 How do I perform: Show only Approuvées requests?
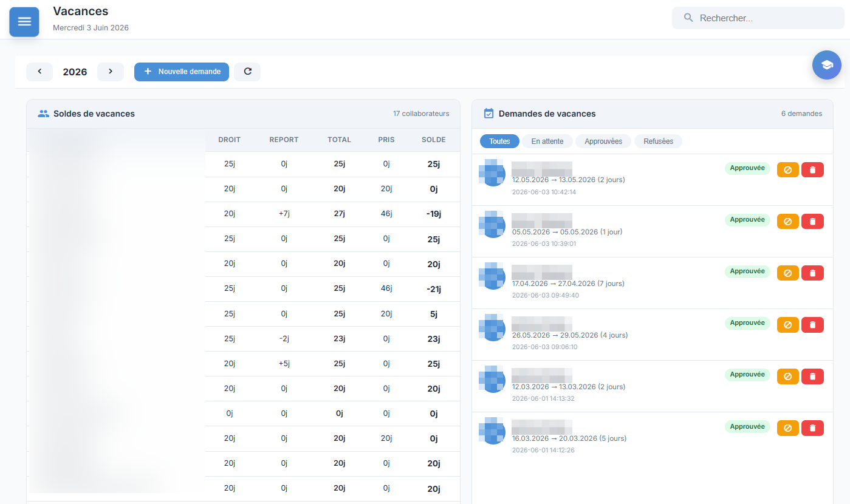tap(603, 141)
